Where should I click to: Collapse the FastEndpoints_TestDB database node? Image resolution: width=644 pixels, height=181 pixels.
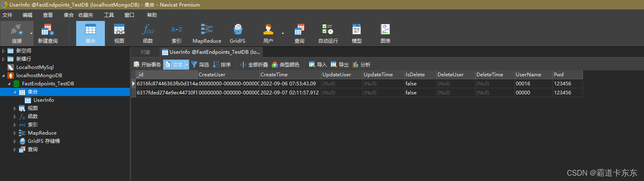[9, 84]
